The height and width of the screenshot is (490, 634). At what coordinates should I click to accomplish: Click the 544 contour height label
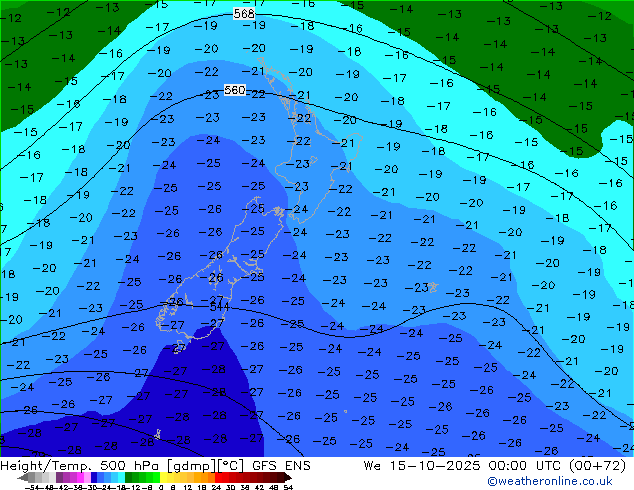pos(220,307)
